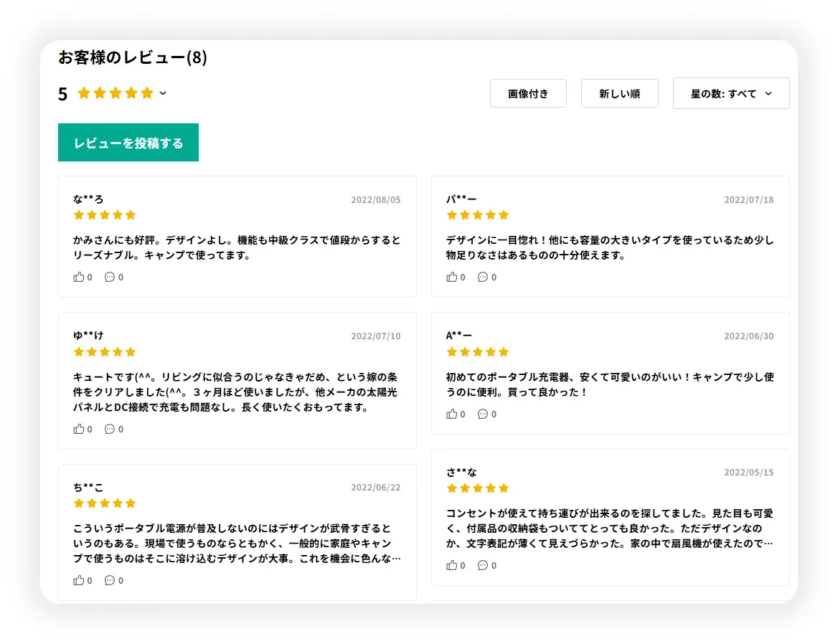Image resolution: width=838 pixels, height=644 pixels.
Task: Open comments on な**ろ's review
Action: (110, 277)
